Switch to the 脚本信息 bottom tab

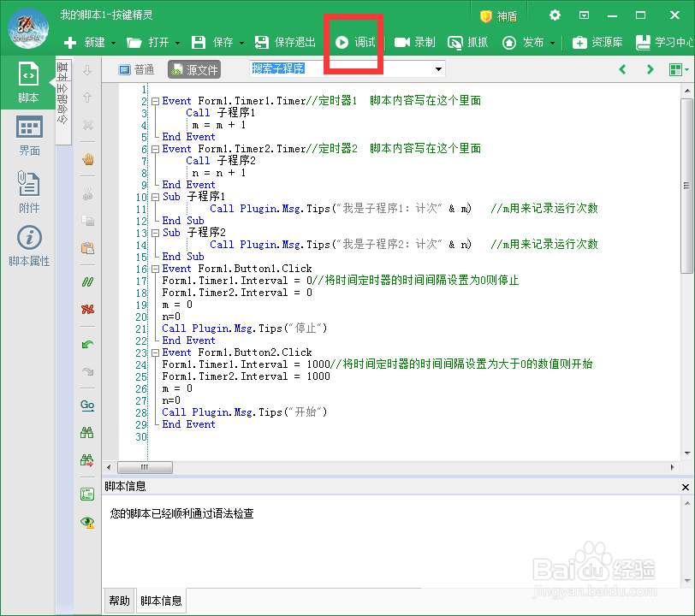tap(161, 601)
